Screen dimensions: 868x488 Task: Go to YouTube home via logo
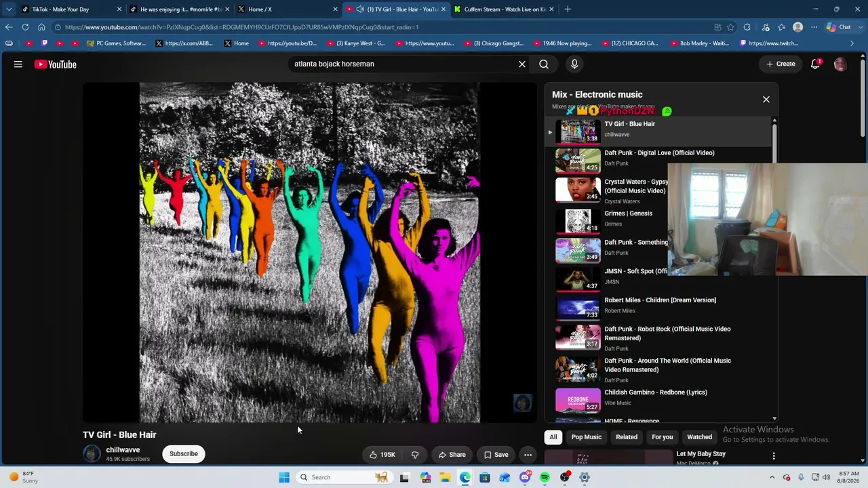(56, 64)
